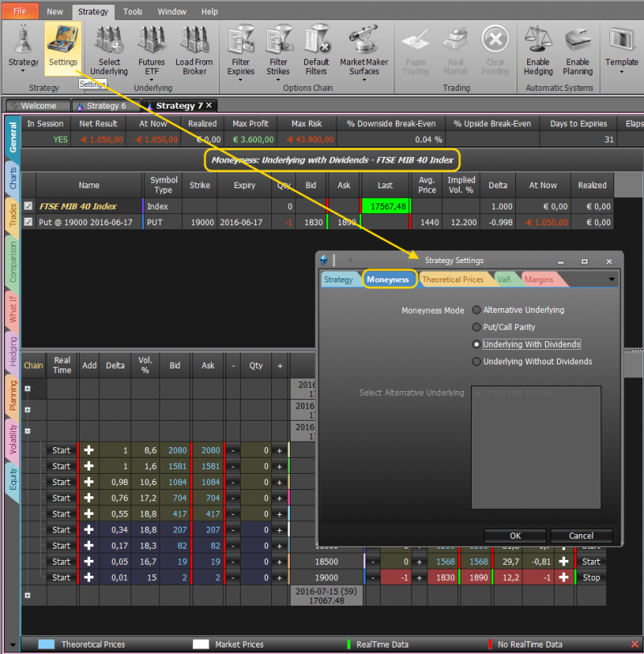Select Underlying Without Dividends option
The image size is (644, 654).
pyautogui.click(x=477, y=362)
